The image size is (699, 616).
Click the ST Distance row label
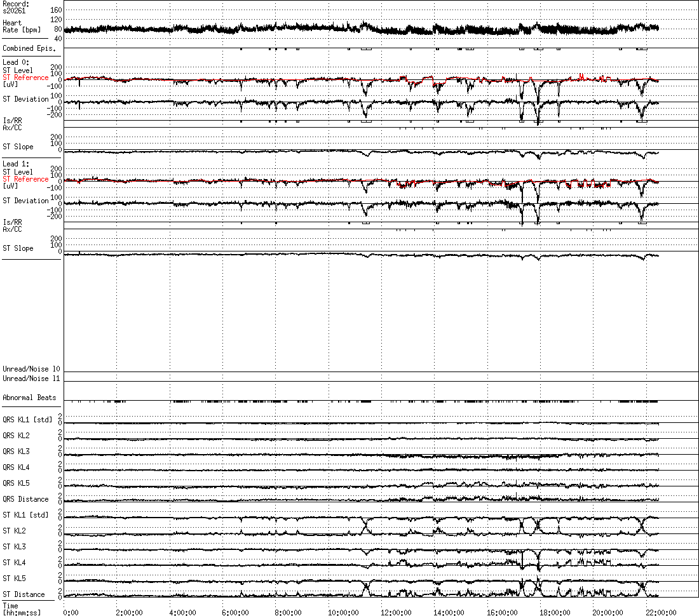point(24,594)
